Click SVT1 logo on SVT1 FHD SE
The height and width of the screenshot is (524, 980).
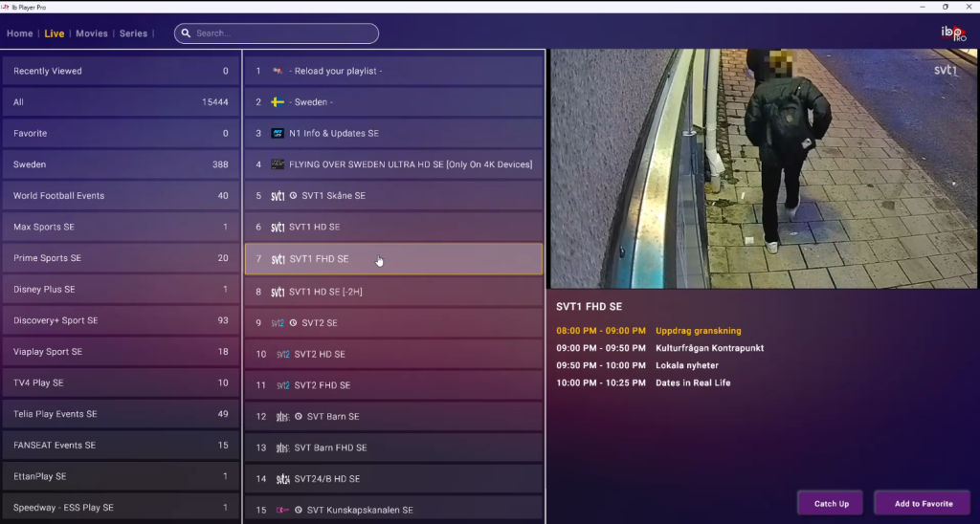(278, 259)
